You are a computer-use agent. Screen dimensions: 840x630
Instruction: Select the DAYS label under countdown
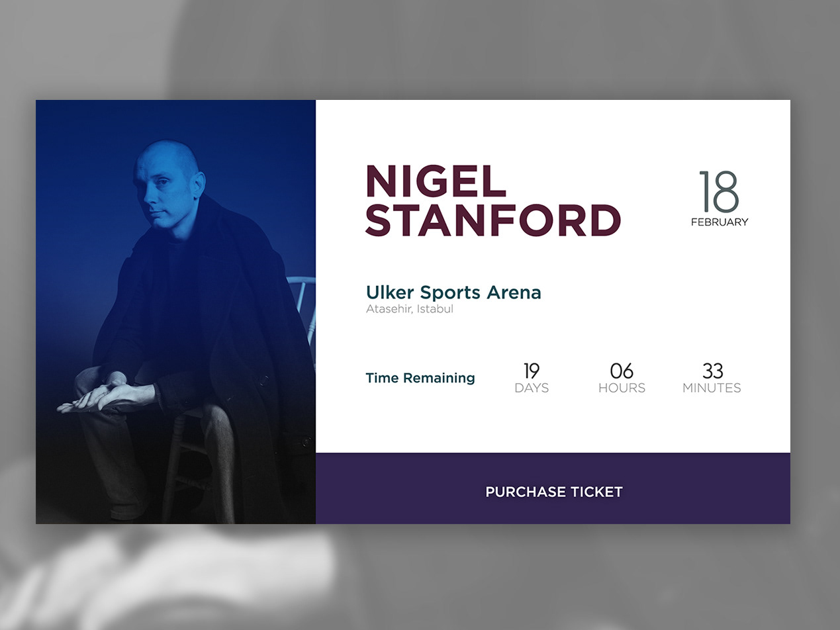point(532,388)
